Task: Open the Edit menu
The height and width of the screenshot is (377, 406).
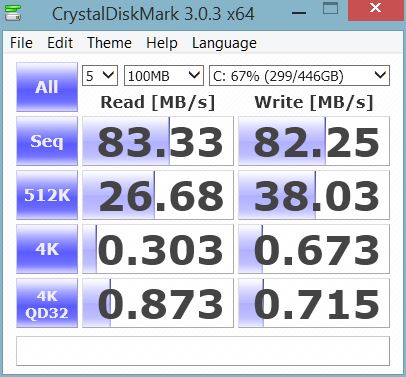Action: tap(60, 43)
